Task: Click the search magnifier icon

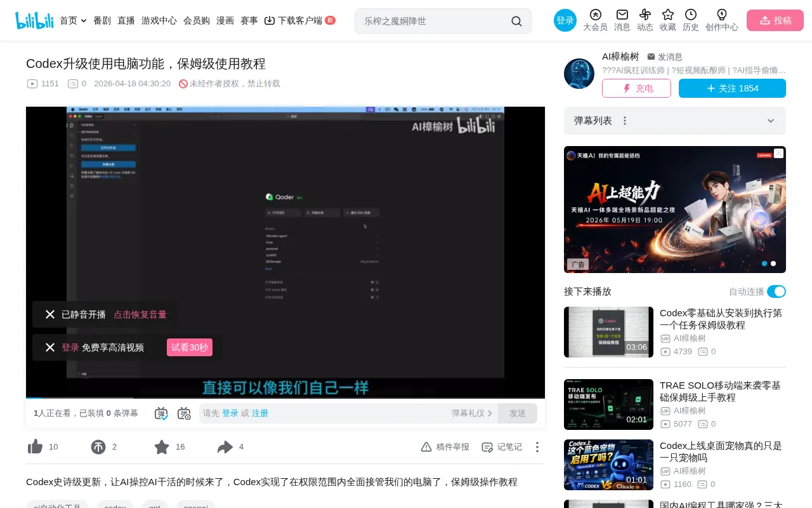Action: [516, 21]
